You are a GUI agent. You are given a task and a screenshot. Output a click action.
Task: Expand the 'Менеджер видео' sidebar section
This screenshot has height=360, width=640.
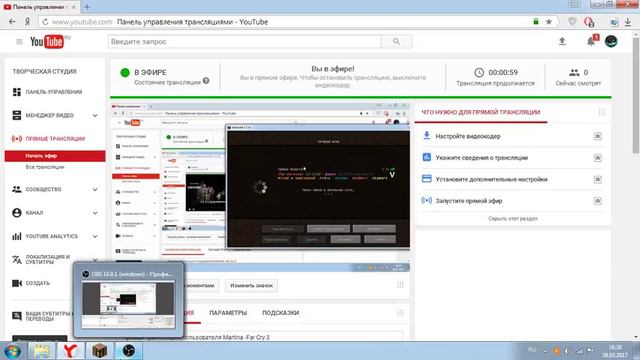tap(95, 116)
